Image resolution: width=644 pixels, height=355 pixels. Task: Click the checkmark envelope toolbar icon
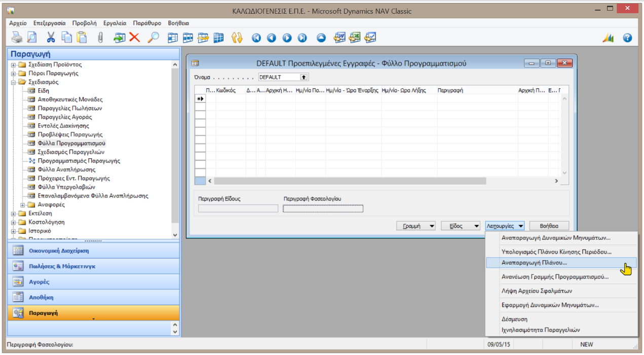(x=370, y=37)
